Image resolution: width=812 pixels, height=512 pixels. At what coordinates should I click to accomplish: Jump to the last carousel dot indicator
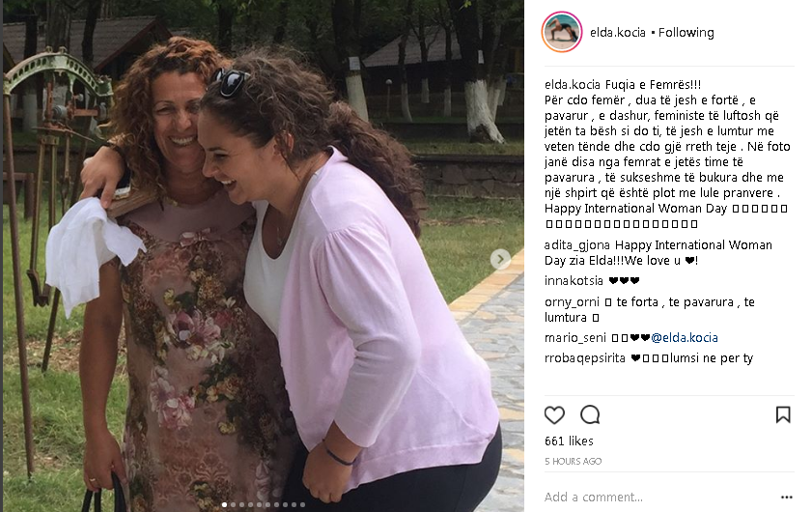click(302, 504)
